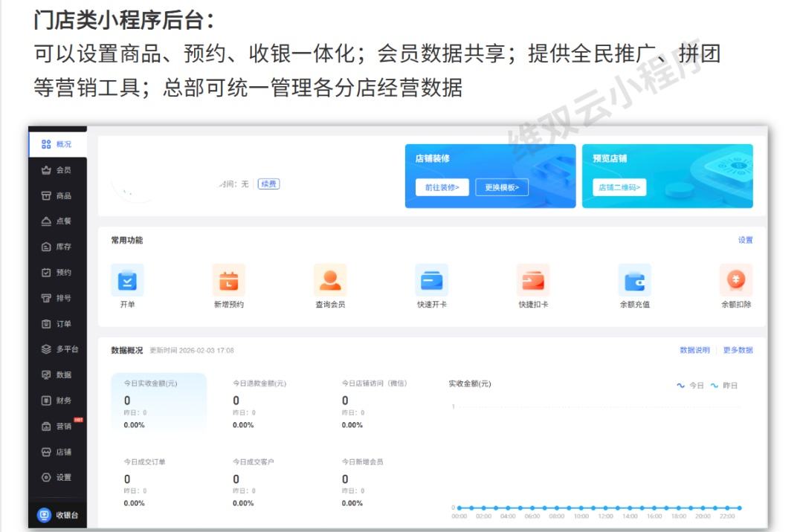Click the 更多数据 link
803x532 pixels.
738,350
